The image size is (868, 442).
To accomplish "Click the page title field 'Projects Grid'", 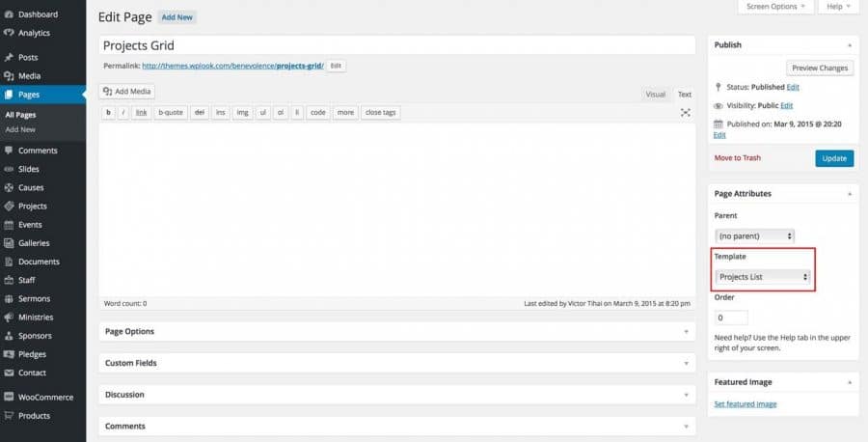I will click(x=397, y=45).
